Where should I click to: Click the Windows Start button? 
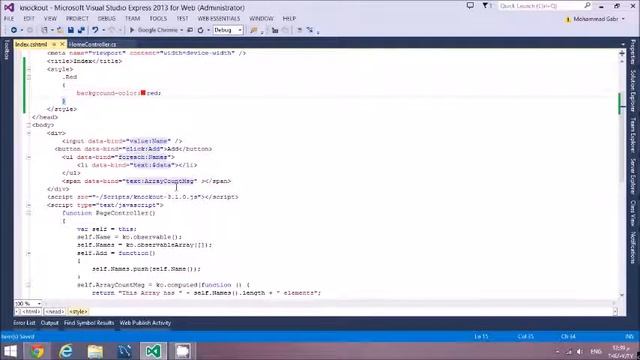point(10,351)
